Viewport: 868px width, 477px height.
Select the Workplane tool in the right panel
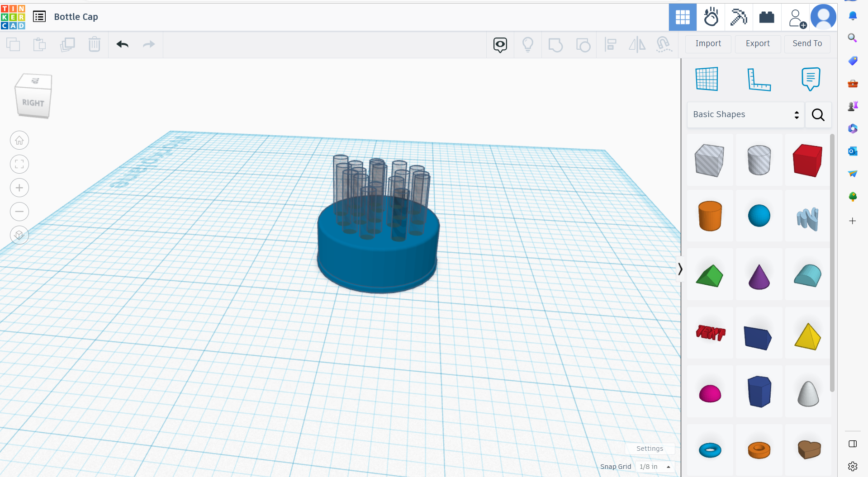707,78
